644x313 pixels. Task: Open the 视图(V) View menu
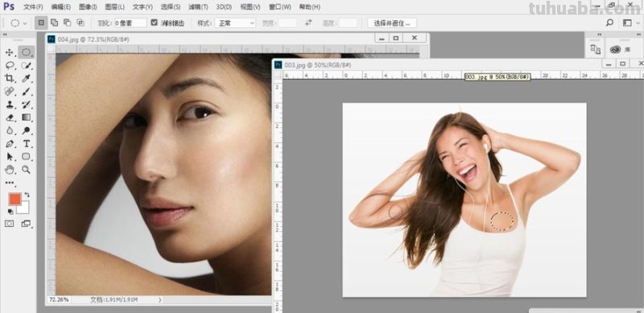tap(250, 7)
